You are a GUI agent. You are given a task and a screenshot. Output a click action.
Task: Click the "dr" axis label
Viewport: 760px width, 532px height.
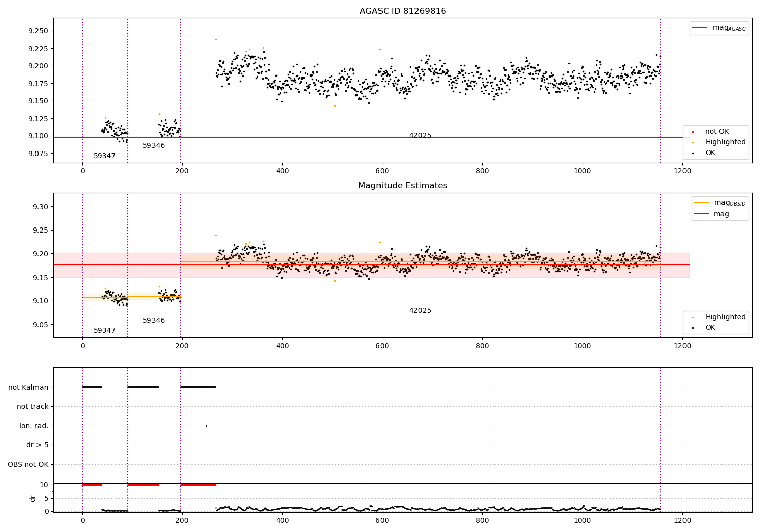coord(33,498)
